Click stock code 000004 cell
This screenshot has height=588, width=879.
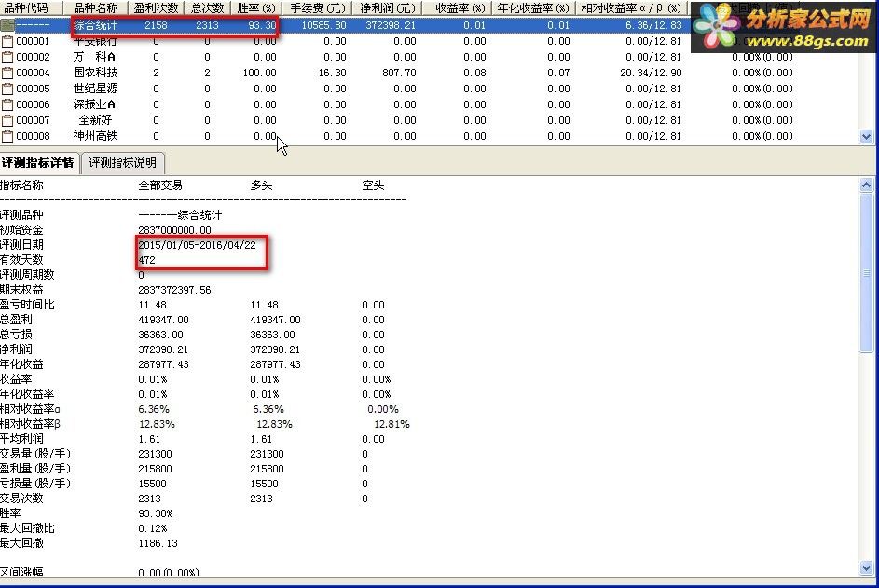click(33, 73)
